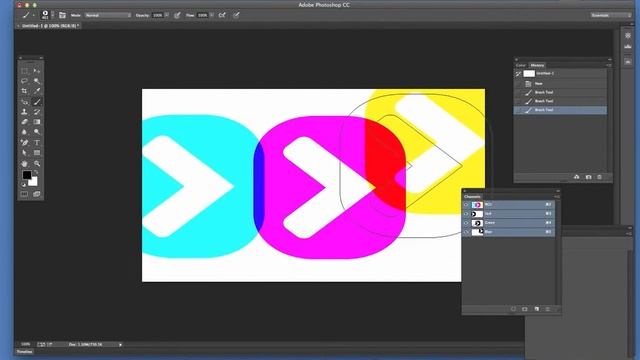Image resolution: width=640 pixels, height=360 pixels.
Task: Select the Untitled-1 document tab
Action: (x=49, y=26)
